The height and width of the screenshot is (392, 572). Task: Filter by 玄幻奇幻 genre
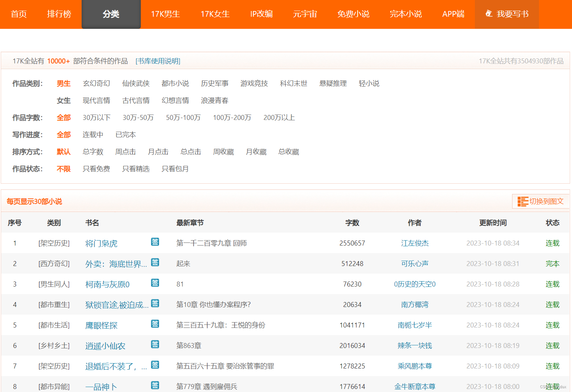pos(96,83)
